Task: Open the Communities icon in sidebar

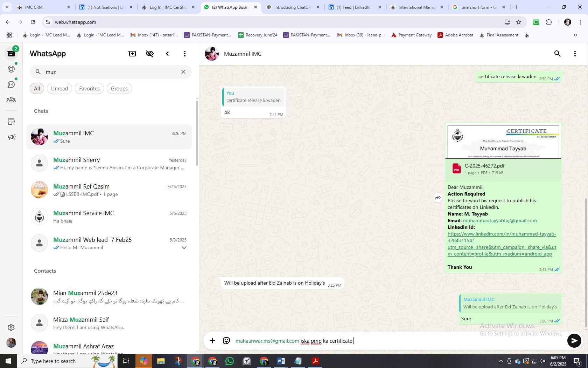Action: 11,100
